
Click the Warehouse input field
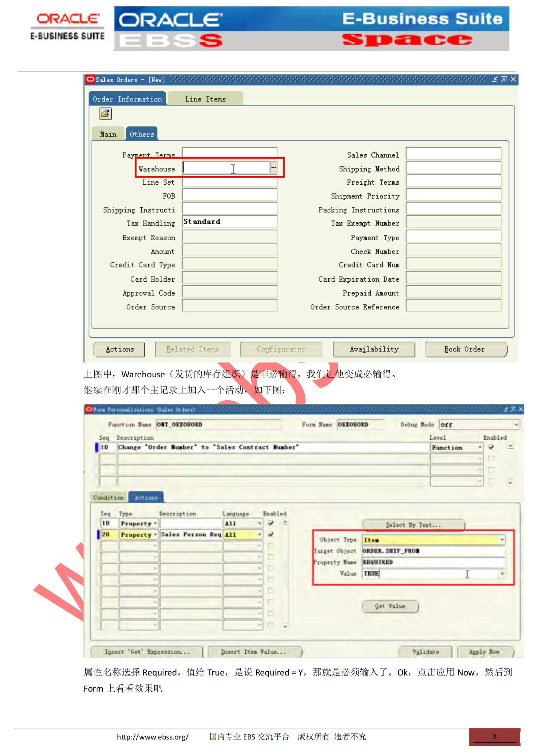point(226,167)
